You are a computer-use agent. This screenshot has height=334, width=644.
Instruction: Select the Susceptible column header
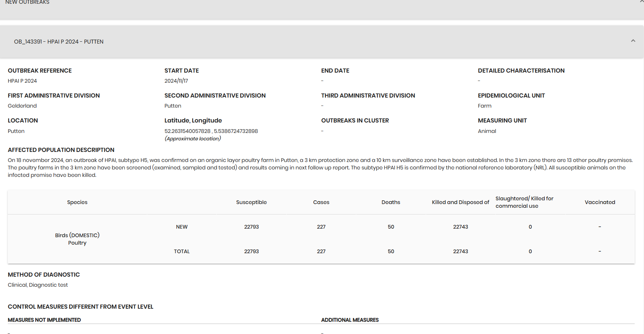(251, 202)
